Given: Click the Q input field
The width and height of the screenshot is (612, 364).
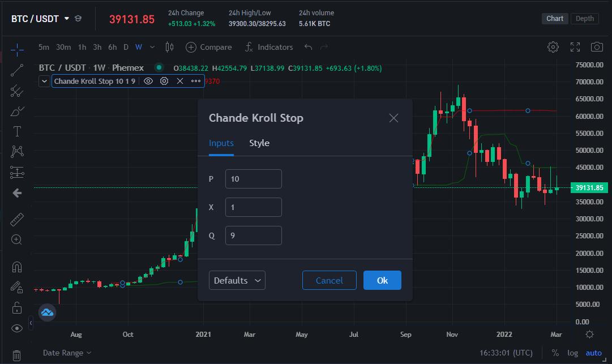Looking at the screenshot, I should (253, 235).
